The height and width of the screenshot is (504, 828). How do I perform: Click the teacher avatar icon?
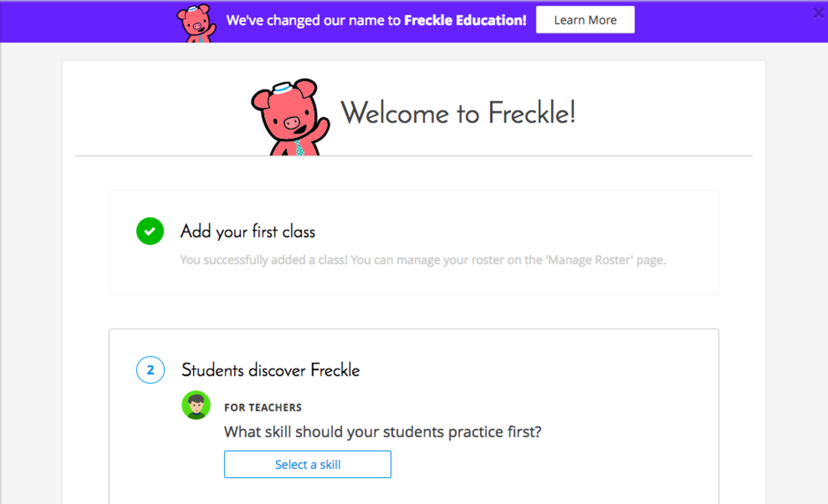[x=196, y=405]
